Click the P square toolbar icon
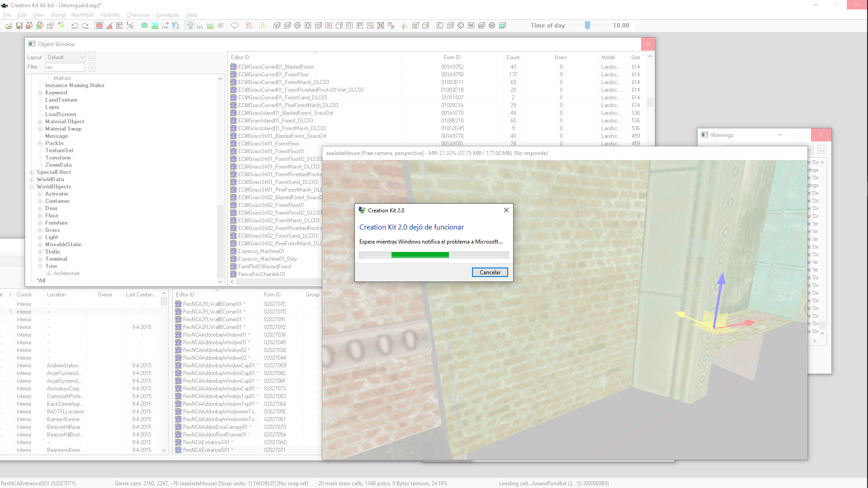The height and width of the screenshot is (488, 868). click(x=360, y=26)
